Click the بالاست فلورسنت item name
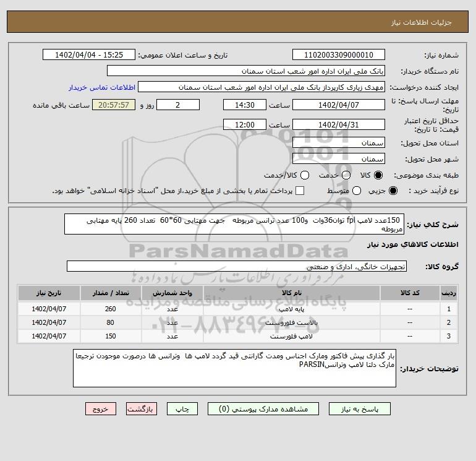This screenshot has width=476, height=461. (291, 323)
